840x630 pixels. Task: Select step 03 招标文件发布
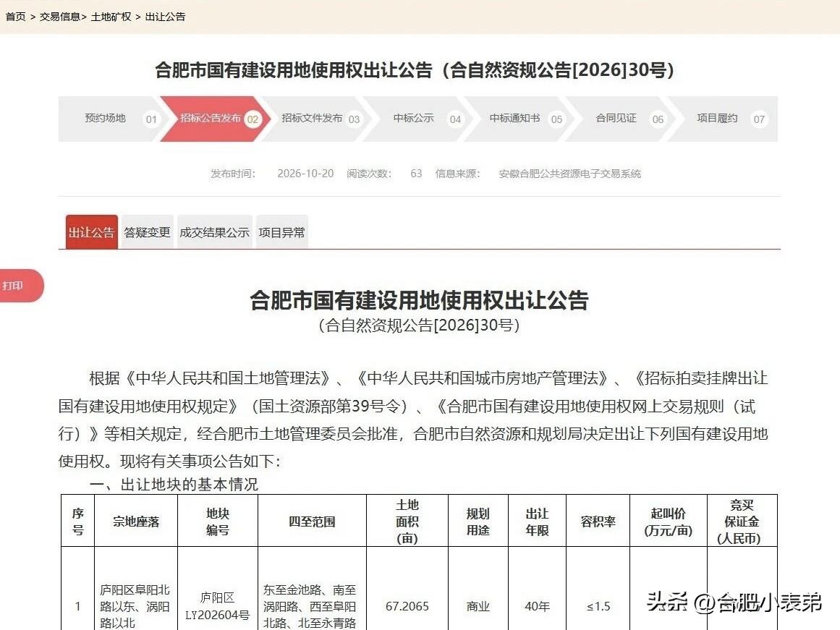(x=315, y=119)
